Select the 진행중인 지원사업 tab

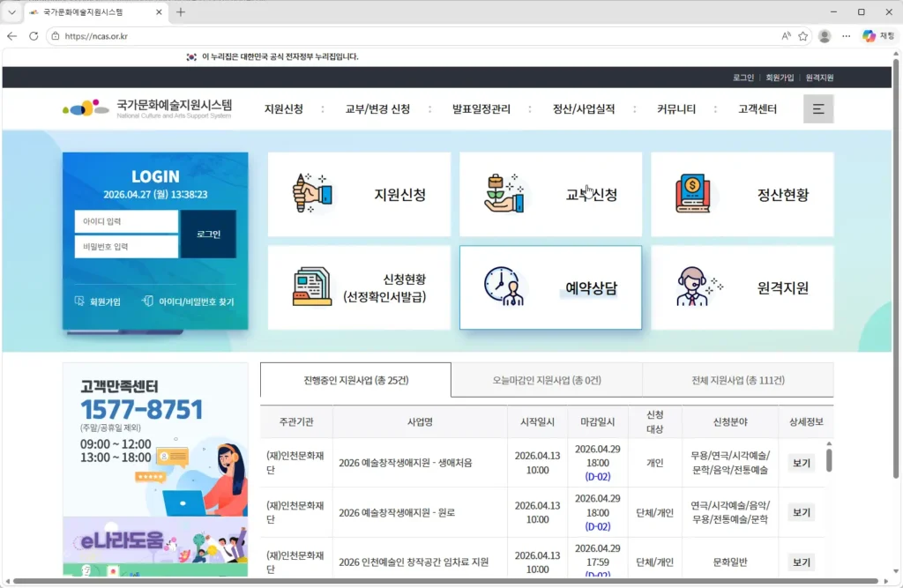pyautogui.click(x=356, y=380)
